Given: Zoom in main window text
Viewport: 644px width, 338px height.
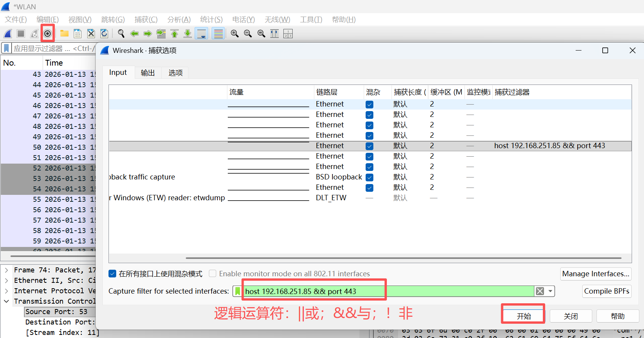Looking at the screenshot, I should point(235,34).
